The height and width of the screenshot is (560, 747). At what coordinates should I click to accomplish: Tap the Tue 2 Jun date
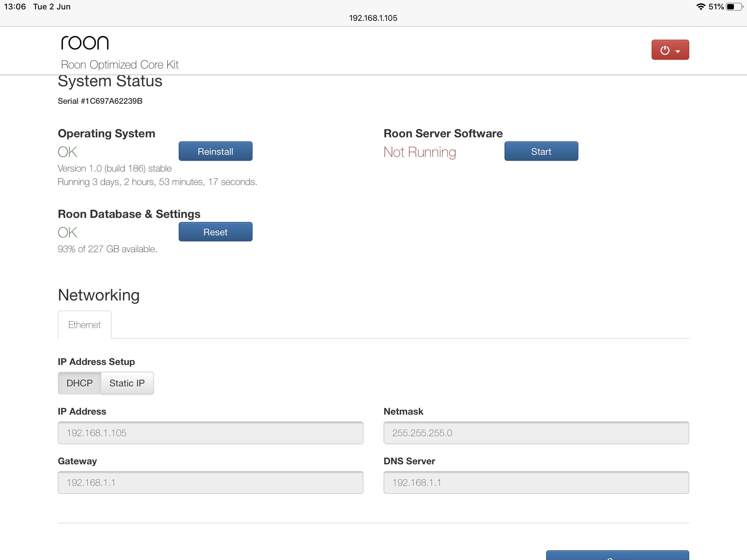click(x=52, y=7)
